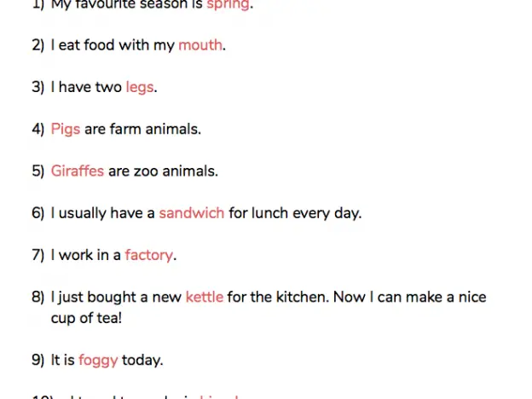Click the red word 'spring'
This screenshot has width=532, height=399.
[x=228, y=5]
